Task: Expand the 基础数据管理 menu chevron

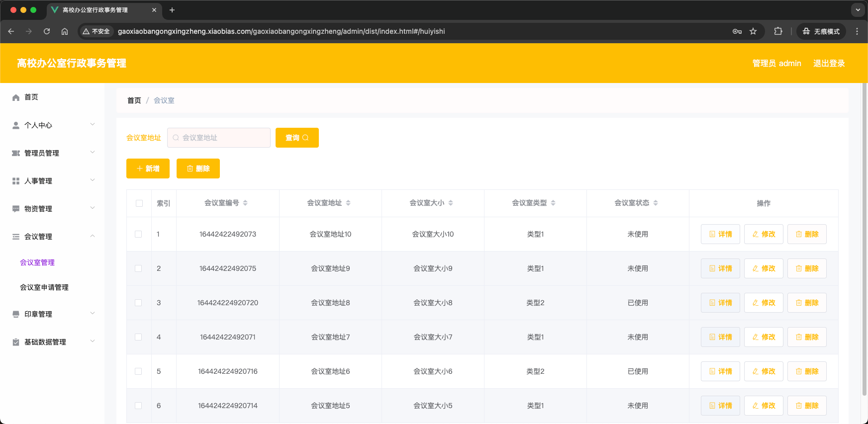Action: point(93,341)
